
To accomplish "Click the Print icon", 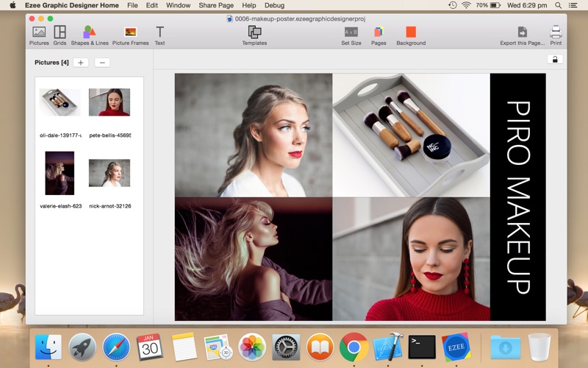I will pos(556,35).
